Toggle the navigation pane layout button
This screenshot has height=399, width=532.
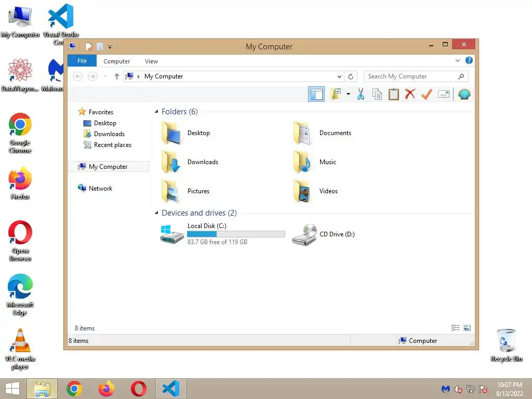point(316,94)
